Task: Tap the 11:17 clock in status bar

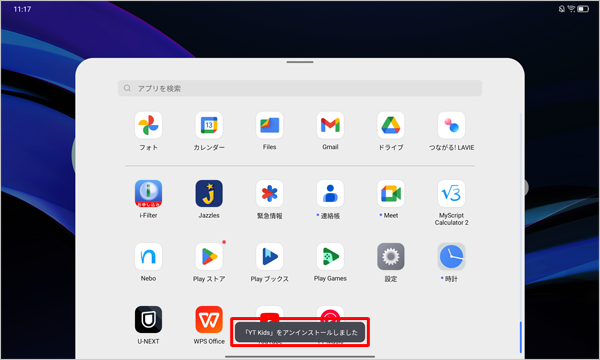Action: coord(22,9)
